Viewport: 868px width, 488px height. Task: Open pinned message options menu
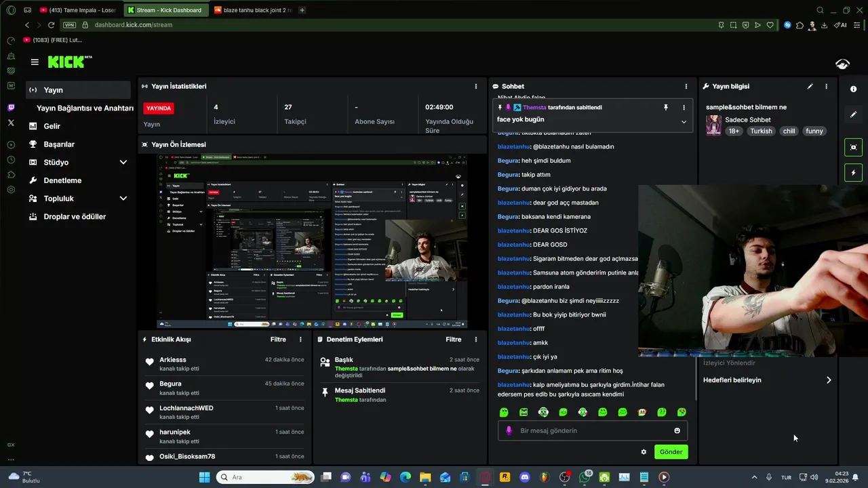[684, 107]
